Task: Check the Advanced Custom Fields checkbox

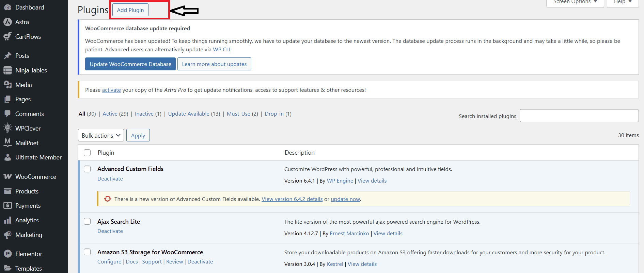Action: click(x=87, y=169)
